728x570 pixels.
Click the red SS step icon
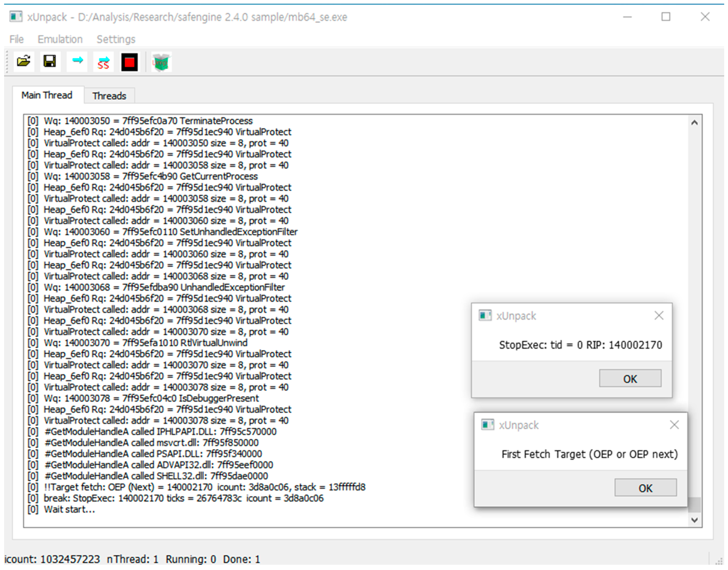pyautogui.click(x=104, y=62)
